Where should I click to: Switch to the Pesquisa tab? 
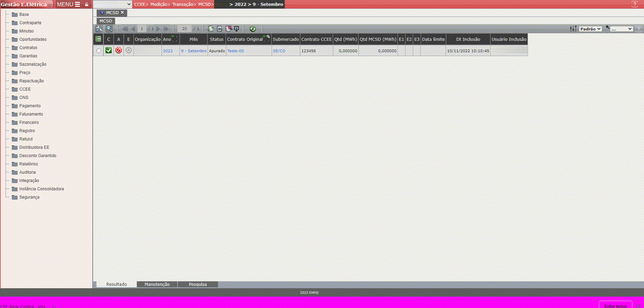point(198,284)
